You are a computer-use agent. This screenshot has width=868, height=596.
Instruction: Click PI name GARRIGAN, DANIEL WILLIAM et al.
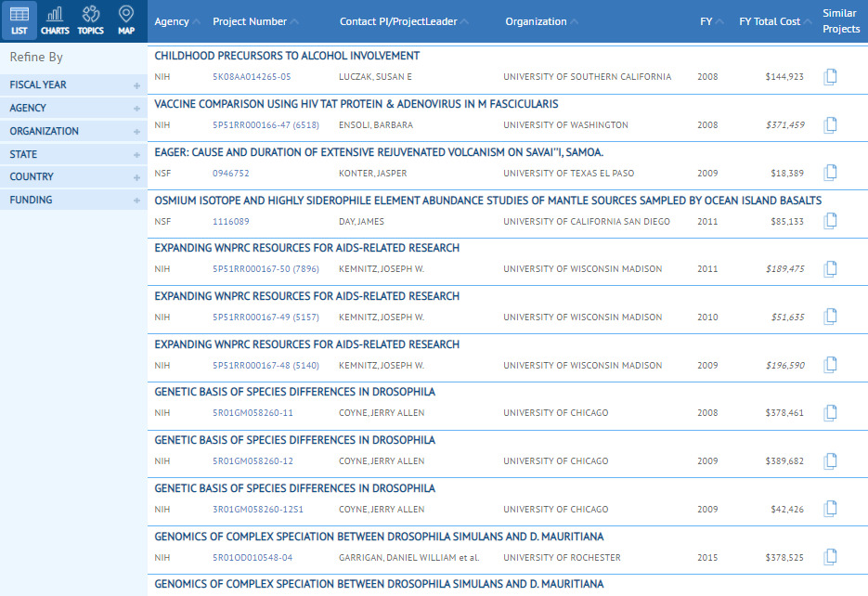[409, 557]
